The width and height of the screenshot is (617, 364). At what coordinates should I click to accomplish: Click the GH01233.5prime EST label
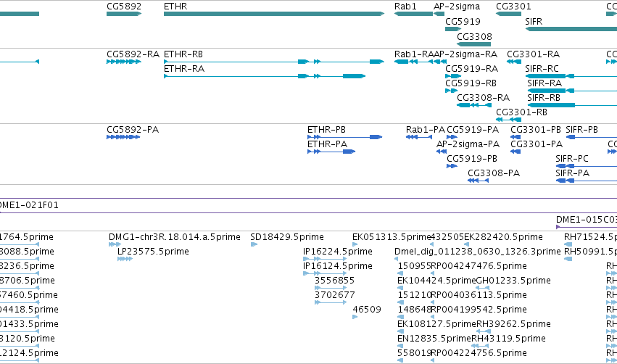[x=513, y=281]
